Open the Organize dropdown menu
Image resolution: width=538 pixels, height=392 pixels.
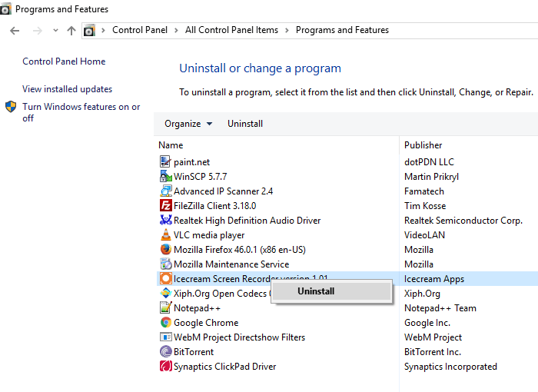188,124
